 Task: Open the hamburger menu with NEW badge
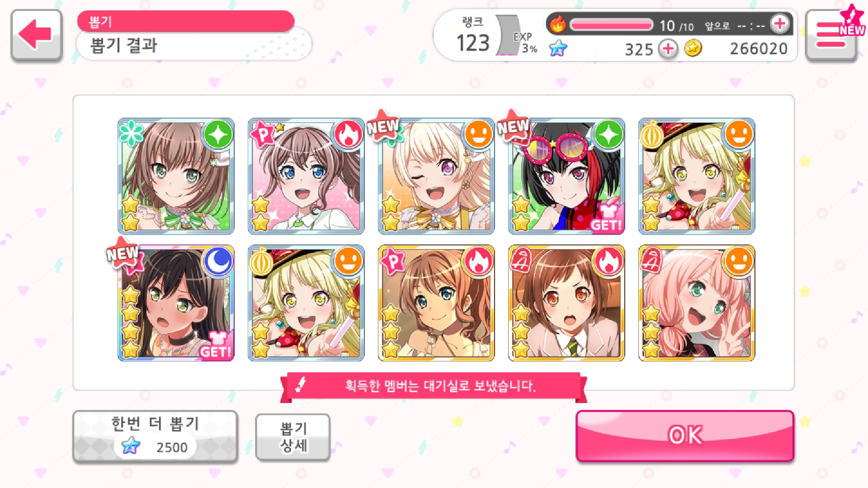(832, 35)
